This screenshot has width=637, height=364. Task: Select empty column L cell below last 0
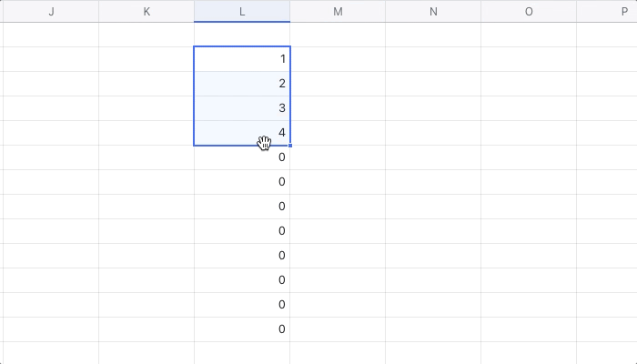(242, 353)
